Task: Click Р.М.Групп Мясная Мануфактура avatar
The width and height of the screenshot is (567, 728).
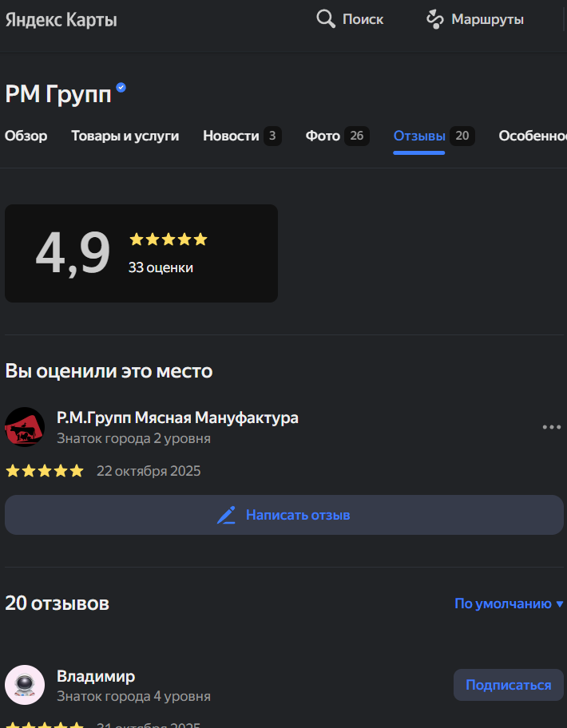Action: click(x=25, y=427)
